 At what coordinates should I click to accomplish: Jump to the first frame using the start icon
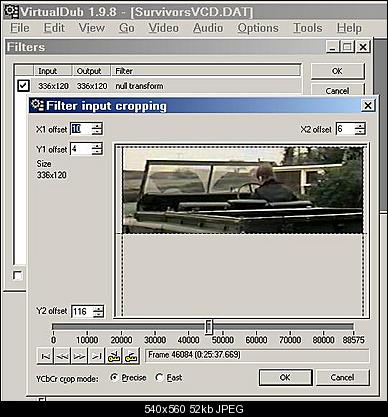pyautogui.click(x=45, y=356)
